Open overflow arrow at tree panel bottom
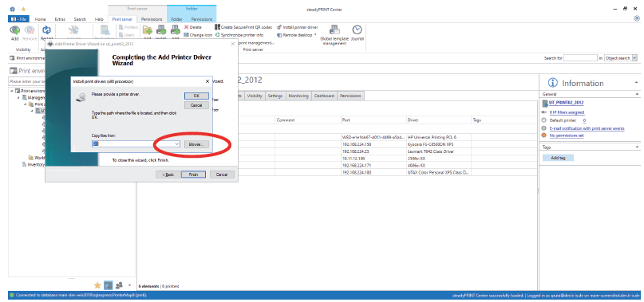644x302 pixels. point(130,284)
